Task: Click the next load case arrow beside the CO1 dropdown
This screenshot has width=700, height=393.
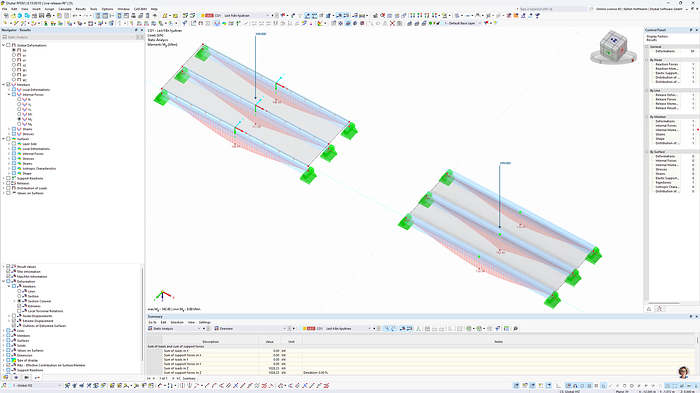Action: 277,16
